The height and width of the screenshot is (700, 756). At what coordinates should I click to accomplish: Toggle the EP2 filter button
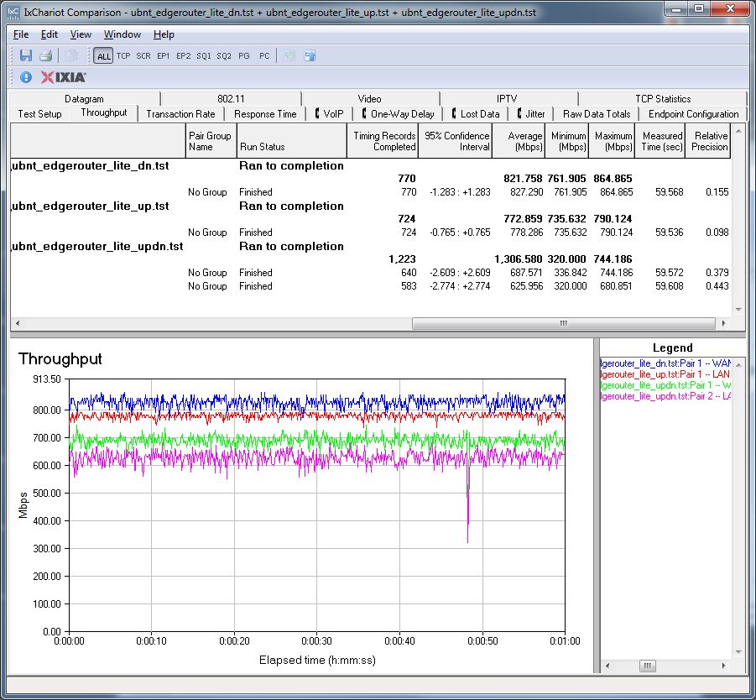183,56
